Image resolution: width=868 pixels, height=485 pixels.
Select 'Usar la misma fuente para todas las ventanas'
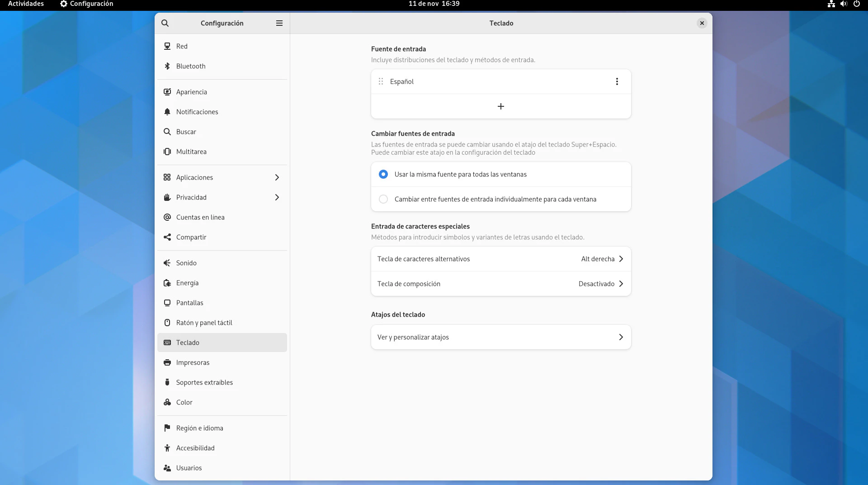(x=383, y=174)
